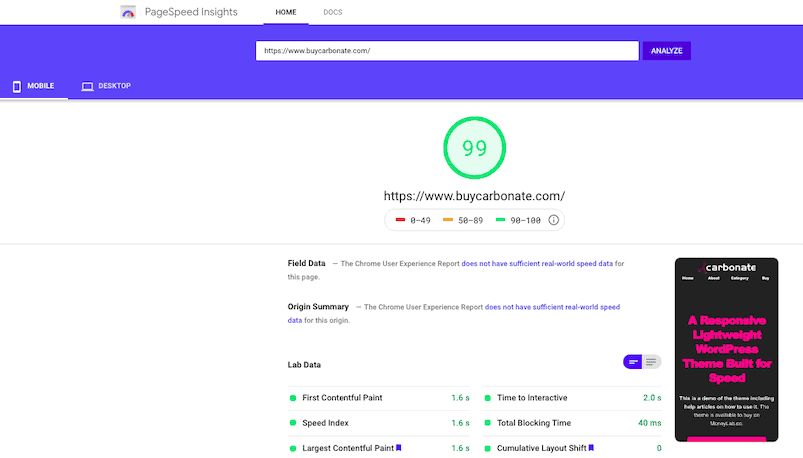The image size is (803, 458).
Task: Open the Docs tab
Action: pos(332,13)
